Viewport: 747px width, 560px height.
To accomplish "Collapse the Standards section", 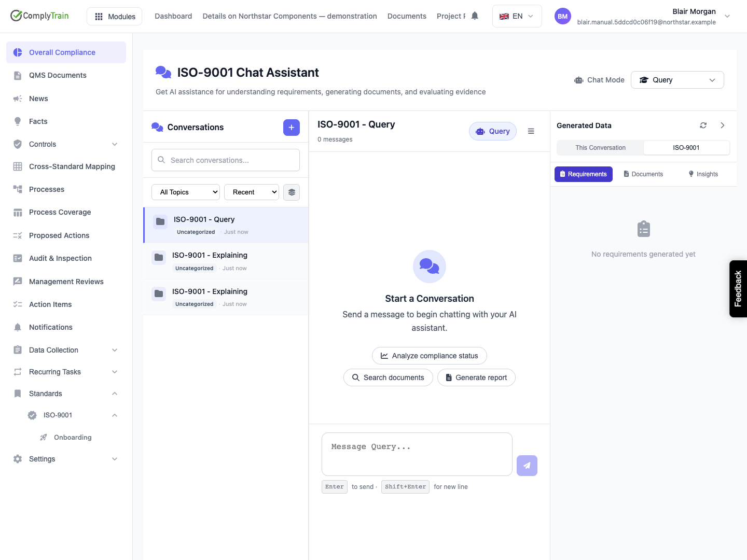I will [66, 394].
